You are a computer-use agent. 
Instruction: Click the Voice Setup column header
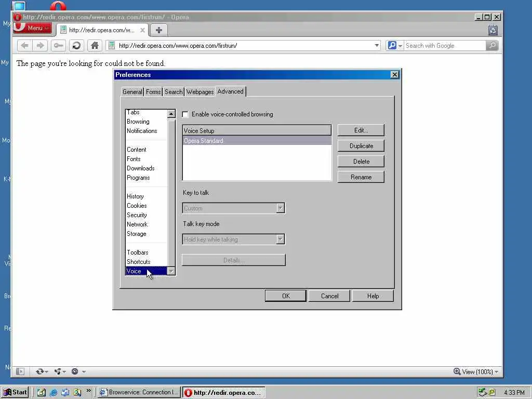click(x=257, y=130)
